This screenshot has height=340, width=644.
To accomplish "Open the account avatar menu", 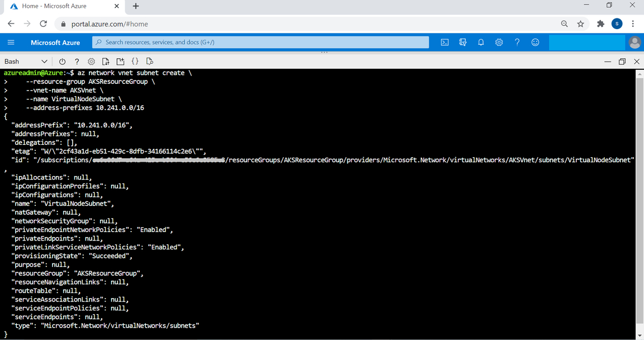I will click(634, 42).
